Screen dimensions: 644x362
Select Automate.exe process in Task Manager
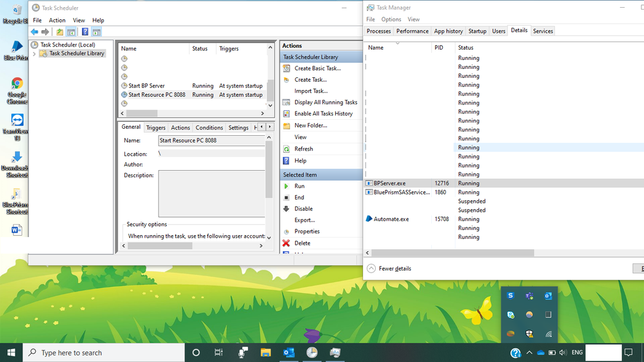(391, 219)
